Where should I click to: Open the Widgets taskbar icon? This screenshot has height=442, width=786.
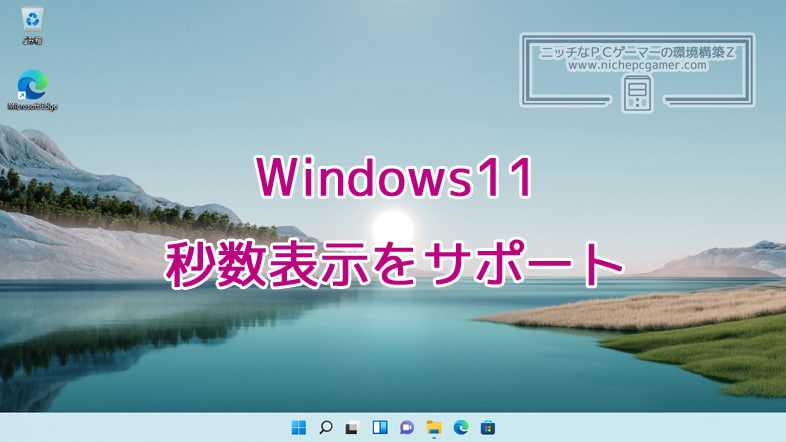point(380,427)
